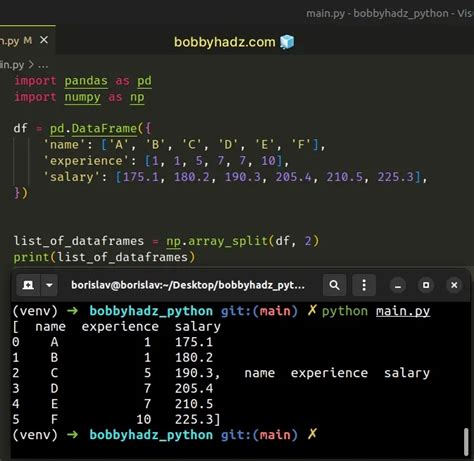Maximize the terminal window
Image resolution: width=474 pixels, height=461 pixels.
[x=426, y=285]
